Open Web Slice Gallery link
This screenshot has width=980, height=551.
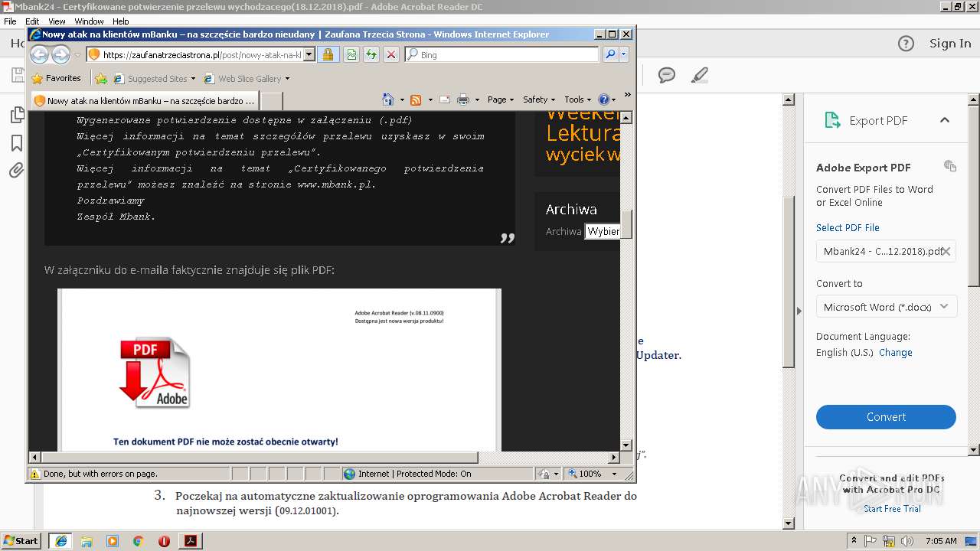[x=247, y=78]
